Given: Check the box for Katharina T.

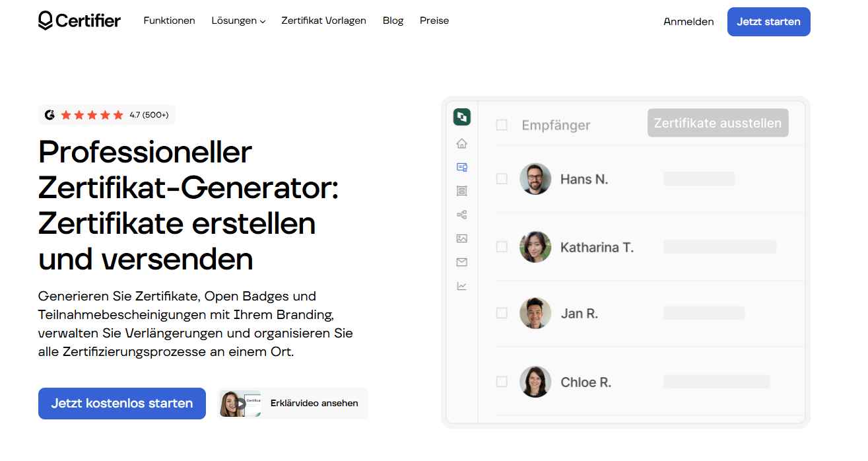Looking at the screenshot, I should (502, 247).
